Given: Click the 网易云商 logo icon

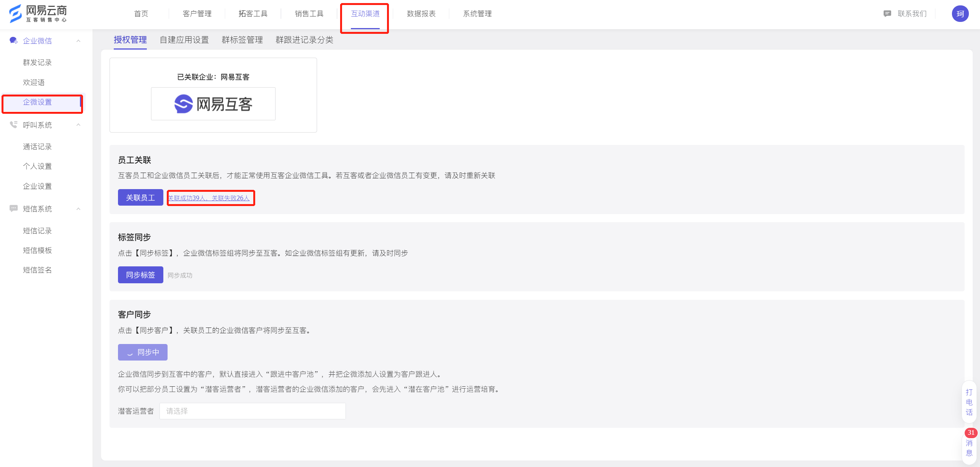Looking at the screenshot, I should pyautogui.click(x=15, y=13).
